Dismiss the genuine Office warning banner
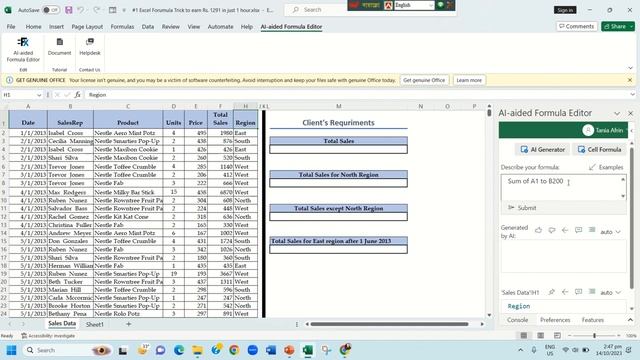This screenshot has height=360, width=640. 630,80
